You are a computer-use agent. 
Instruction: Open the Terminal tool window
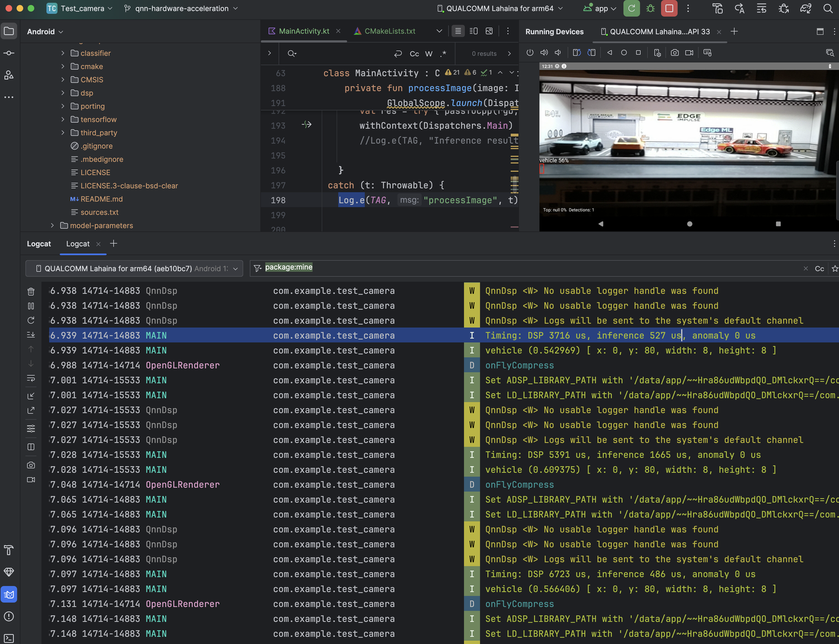9,638
